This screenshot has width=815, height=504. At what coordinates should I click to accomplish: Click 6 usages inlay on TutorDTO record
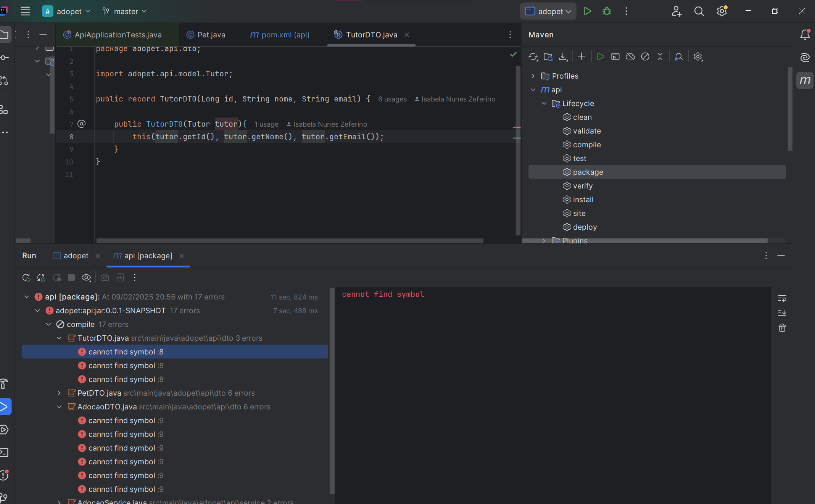pyautogui.click(x=392, y=99)
